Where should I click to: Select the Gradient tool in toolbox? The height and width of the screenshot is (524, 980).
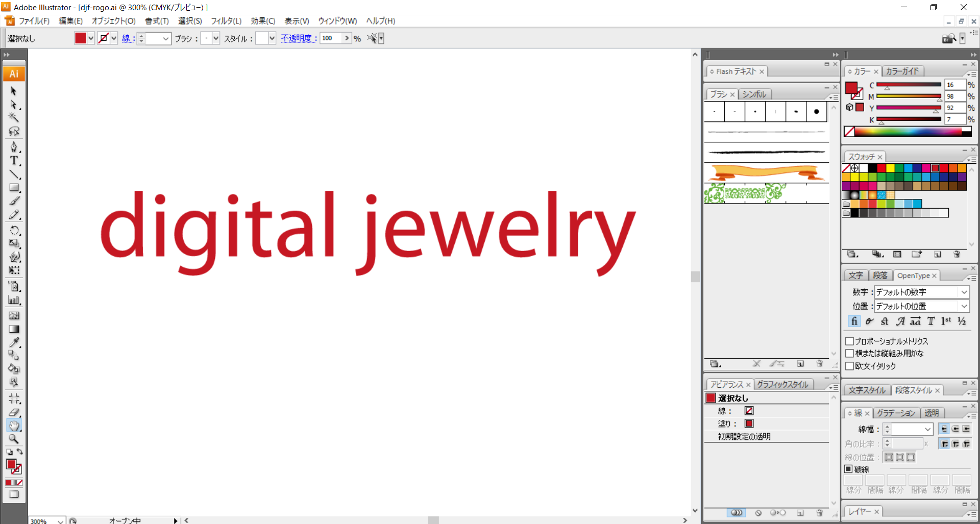(14, 329)
